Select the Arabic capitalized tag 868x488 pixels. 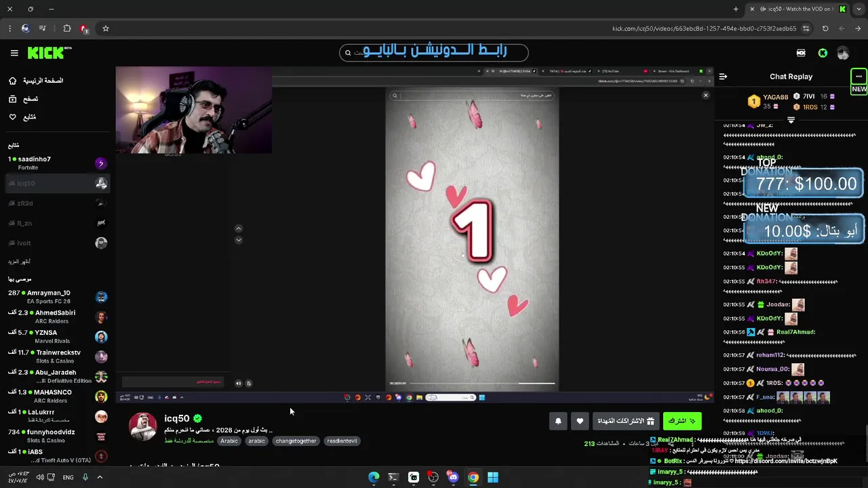[x=229, y=441]
